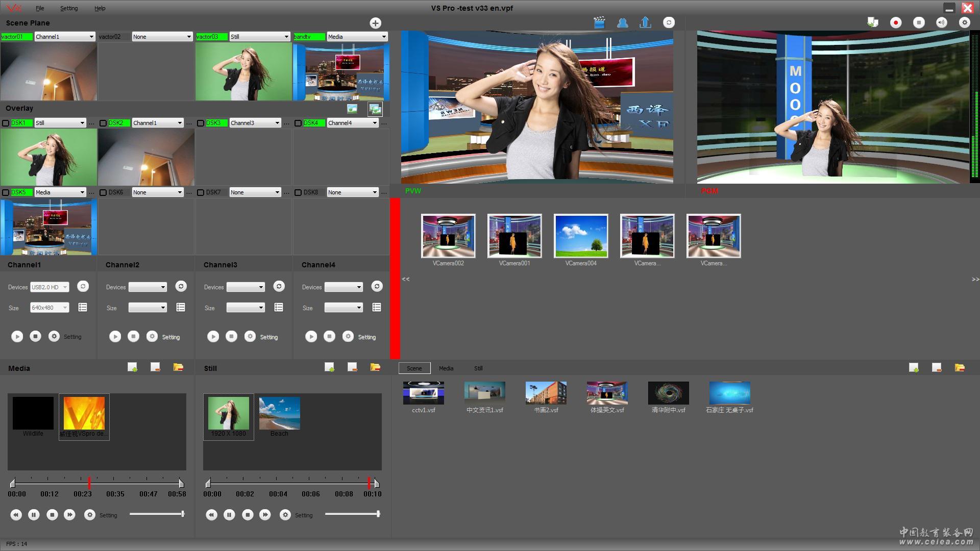
Task: Play Channel3 capture
Action: (x=213, y=337)
